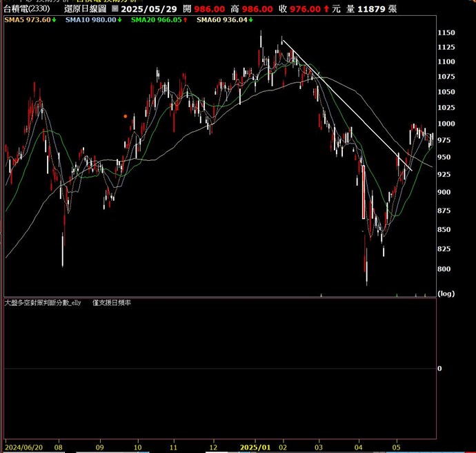Select the SMA5 moving average legend
Image resolution: width=476 pixels, height=453 pixels.
(x=29, y=20)
